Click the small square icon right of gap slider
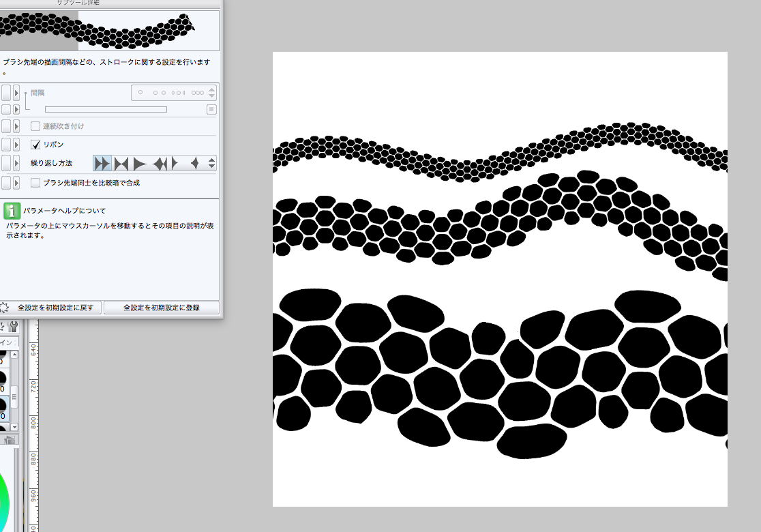761x532 pixels. pyautogui.click(x=211, y=109)
